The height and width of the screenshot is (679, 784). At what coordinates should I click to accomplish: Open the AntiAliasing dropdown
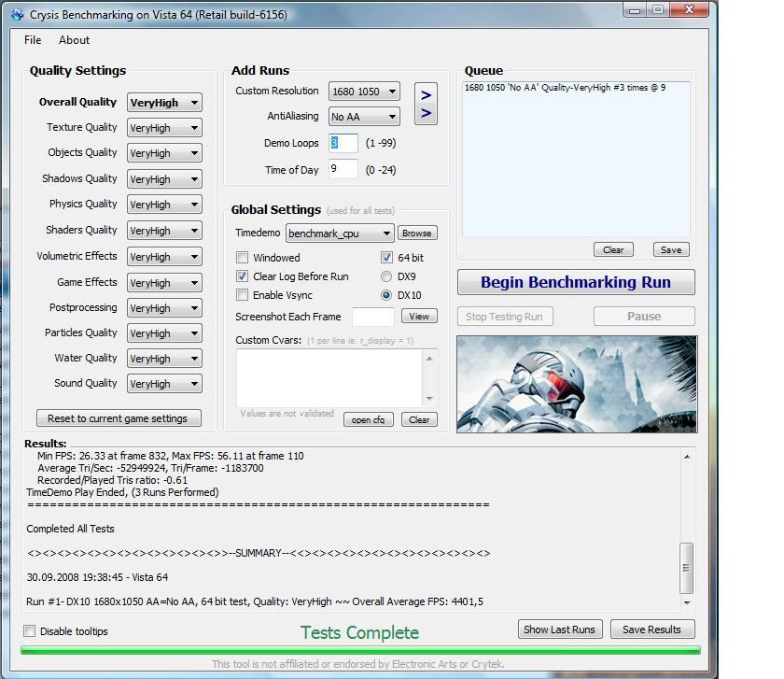[364, 117]
